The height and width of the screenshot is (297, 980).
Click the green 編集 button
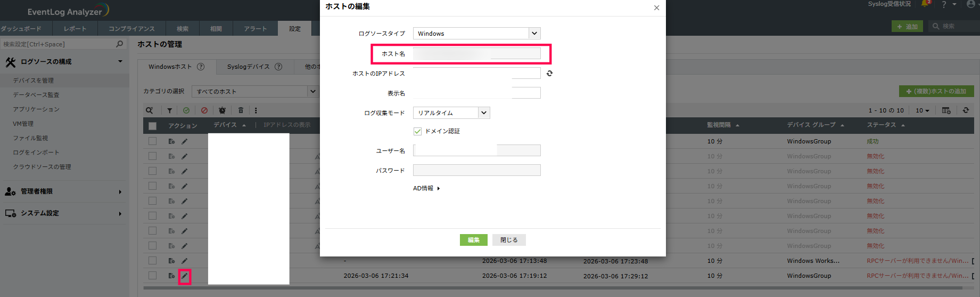(x=474, y=240)
